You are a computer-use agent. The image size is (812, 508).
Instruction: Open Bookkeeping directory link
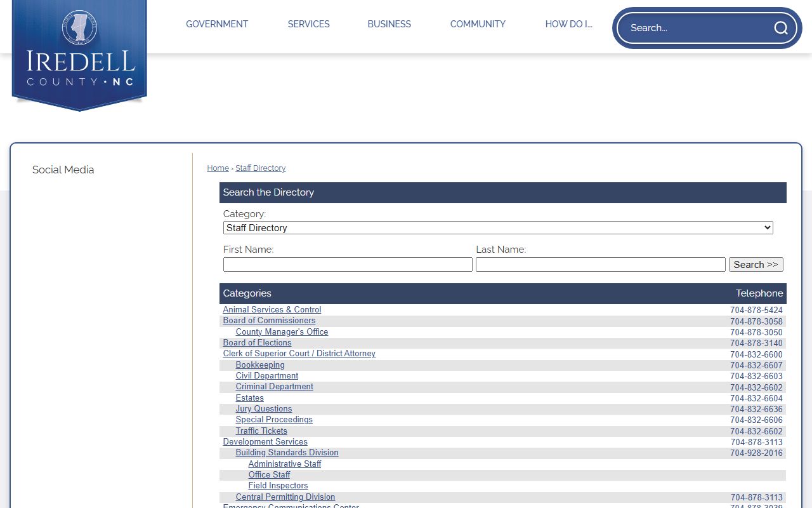pos(260,365)
